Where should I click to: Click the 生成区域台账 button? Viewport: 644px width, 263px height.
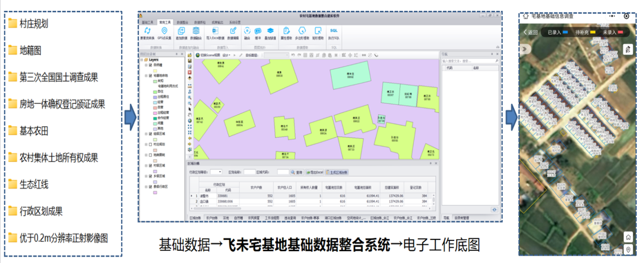coord(337,172)
